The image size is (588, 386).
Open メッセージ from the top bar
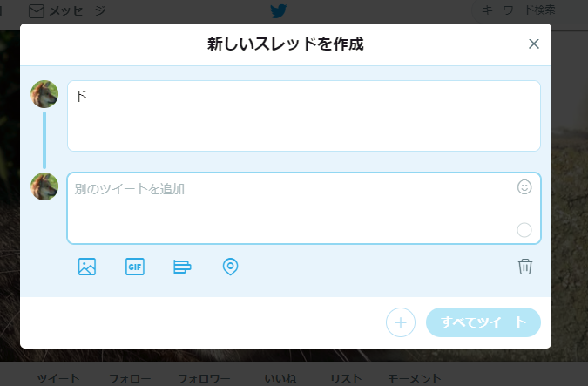[x=67, y=10]
